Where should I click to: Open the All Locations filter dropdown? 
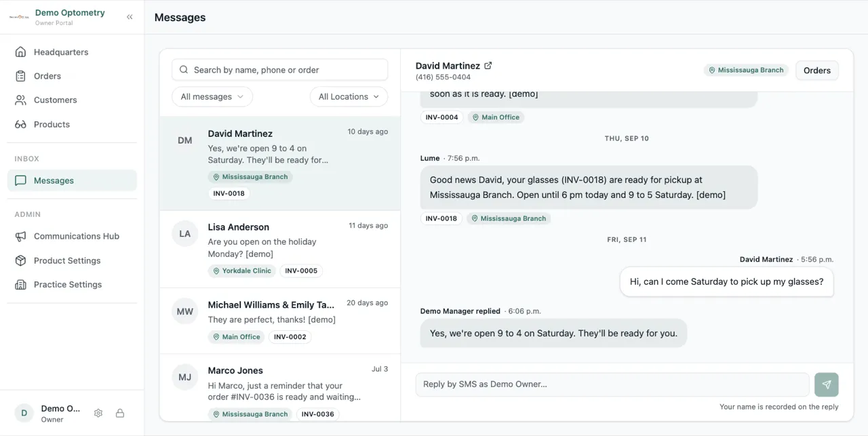(349, 96)
